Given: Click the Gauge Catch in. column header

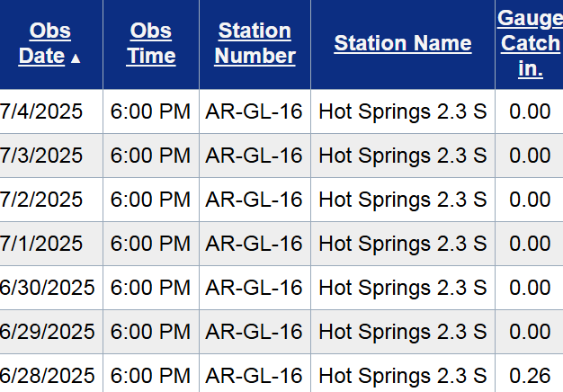Looking at the screenshot, I should [x=530, y=43].
